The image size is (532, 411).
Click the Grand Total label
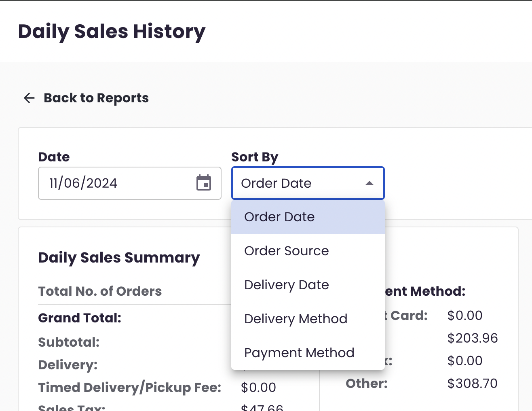point(79,318)
